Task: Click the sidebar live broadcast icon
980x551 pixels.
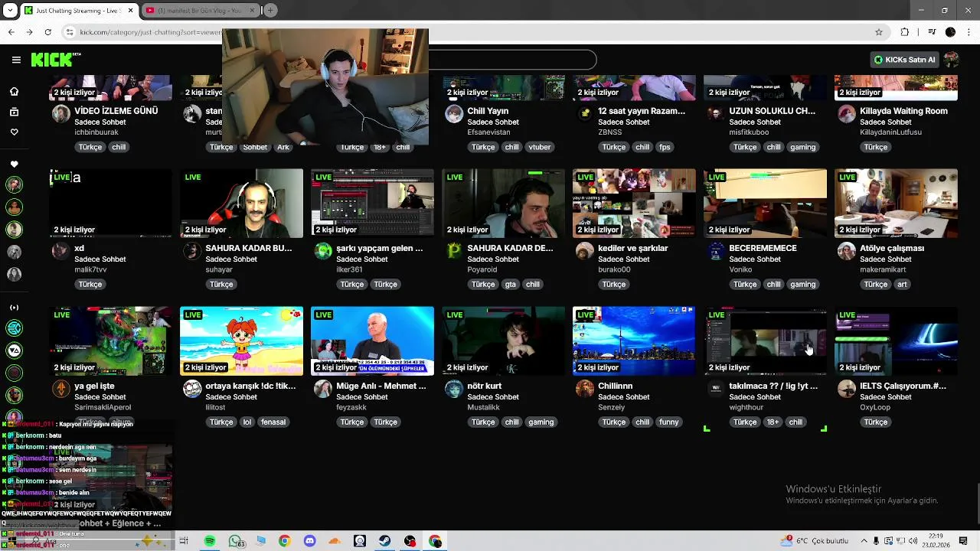Action: click(x=14, y=307)
